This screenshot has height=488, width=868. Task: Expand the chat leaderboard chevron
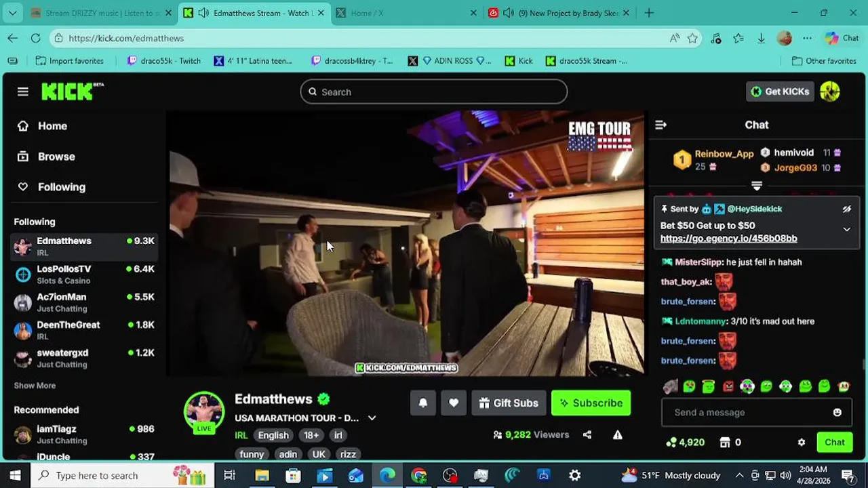[757, 185]
